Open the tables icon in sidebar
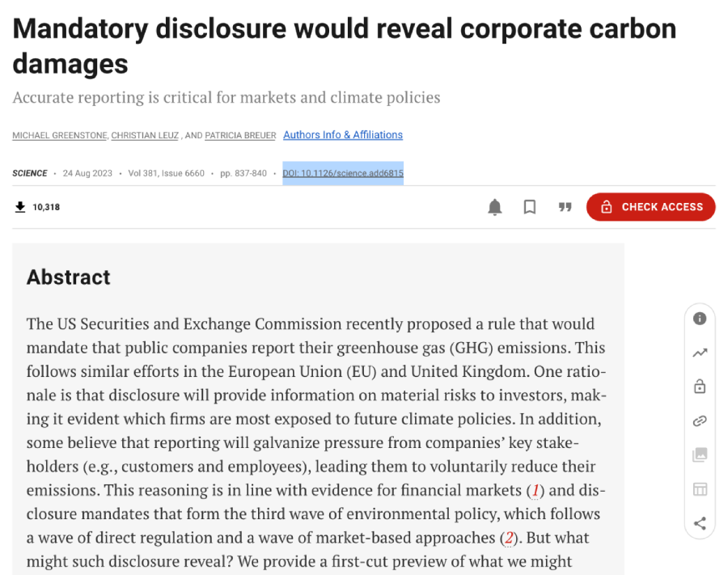Screen dimensions: 728x575 [x=700, y=489]
